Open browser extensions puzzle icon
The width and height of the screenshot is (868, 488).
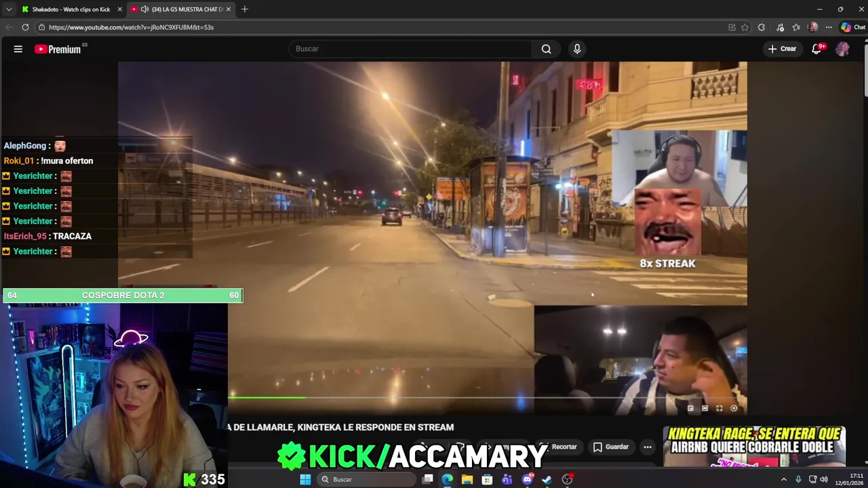pyautogui.click(x=762, y=27)
